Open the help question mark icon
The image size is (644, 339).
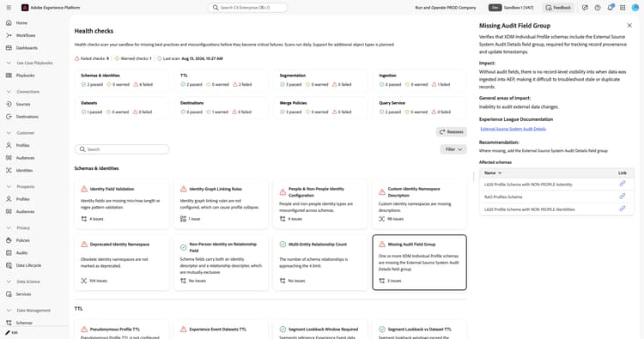coord(598,8)
